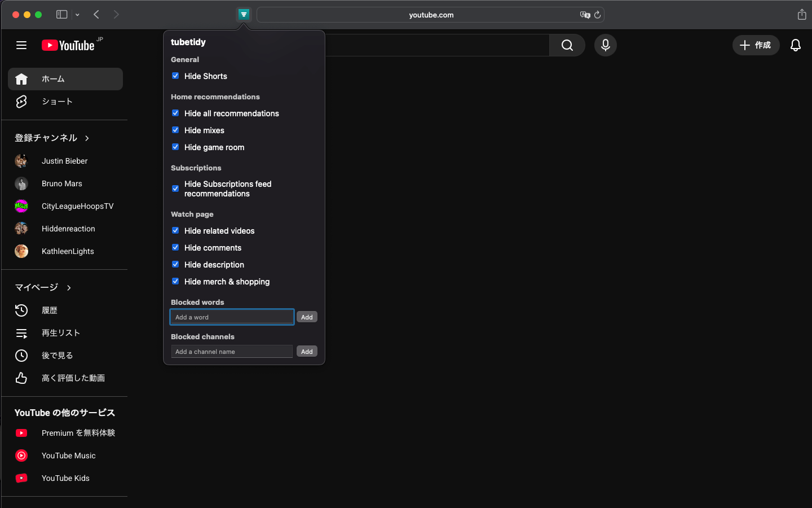Expand the sidebar dropdown arrow in Safari toolbar
Image resolution: width=812 pixels, height=508 pixels.
[77, 15]
